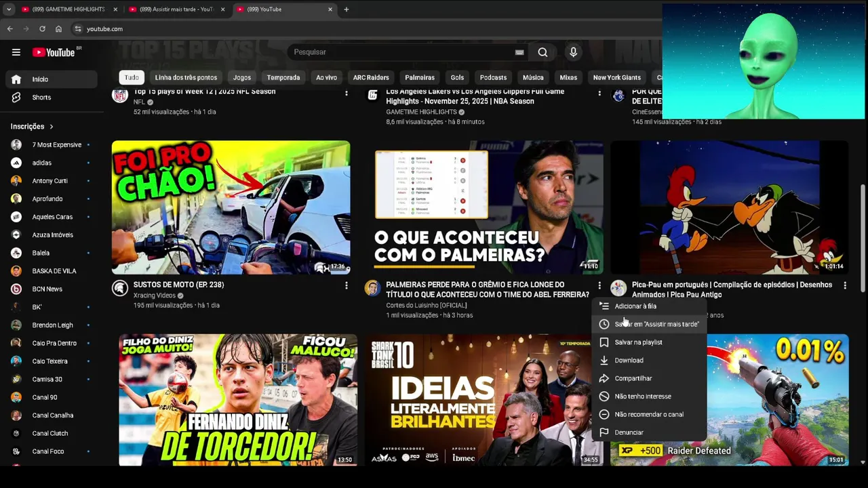Select Salvar na playlist option

point(649,342)
